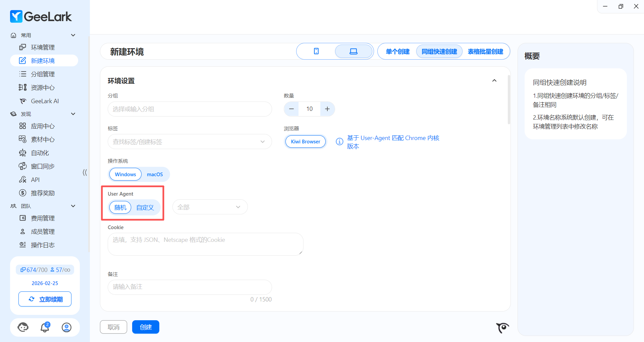
Task: Open the 标签 tag dropdown
Action: coord(190,142)
